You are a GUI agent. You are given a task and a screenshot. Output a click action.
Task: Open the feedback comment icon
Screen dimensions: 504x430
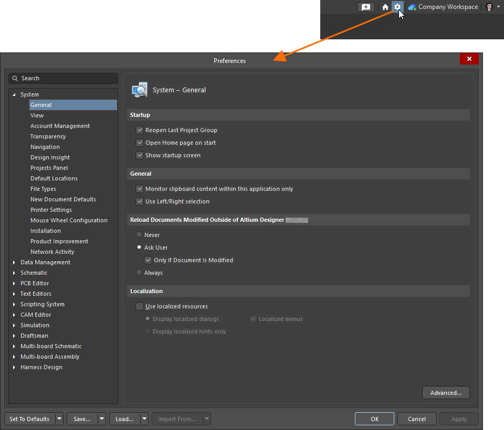point(366,7)
